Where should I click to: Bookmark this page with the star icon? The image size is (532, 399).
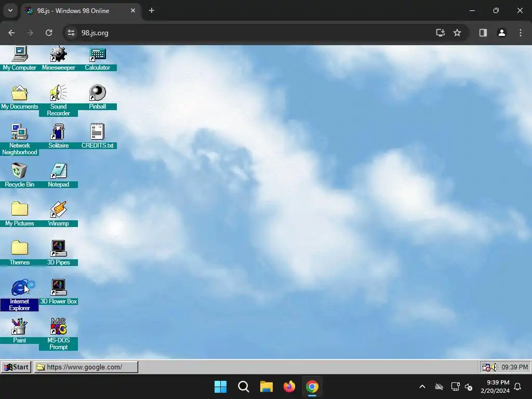(x=457, y=33)
